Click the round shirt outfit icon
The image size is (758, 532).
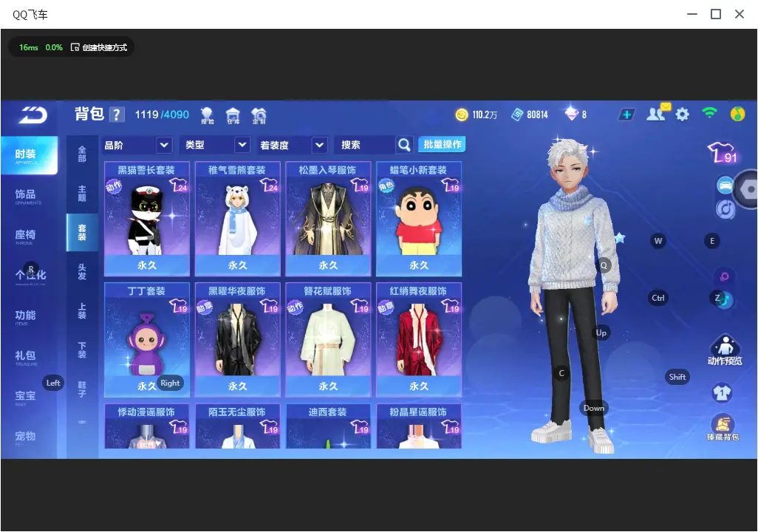pos(723,392)
